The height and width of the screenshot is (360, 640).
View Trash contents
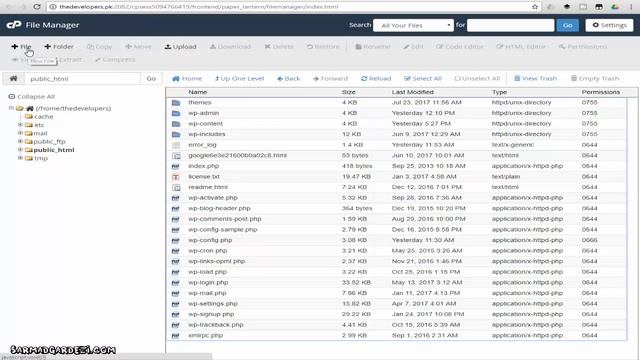click(x=536, y=78)
